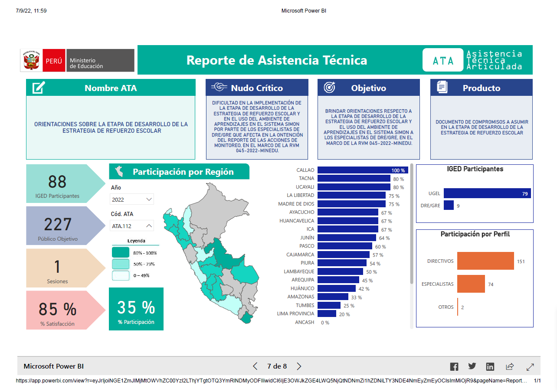Screen dimensions: 557x392
Task: Select the AYACUCHO bar
Action: [348, 212]
